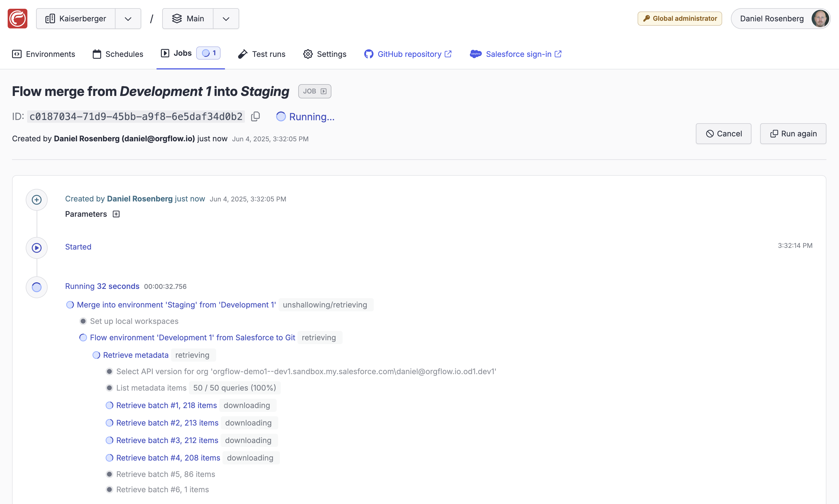Click Daniel Rosenberg's profile avatar

[x=821, y=18]
